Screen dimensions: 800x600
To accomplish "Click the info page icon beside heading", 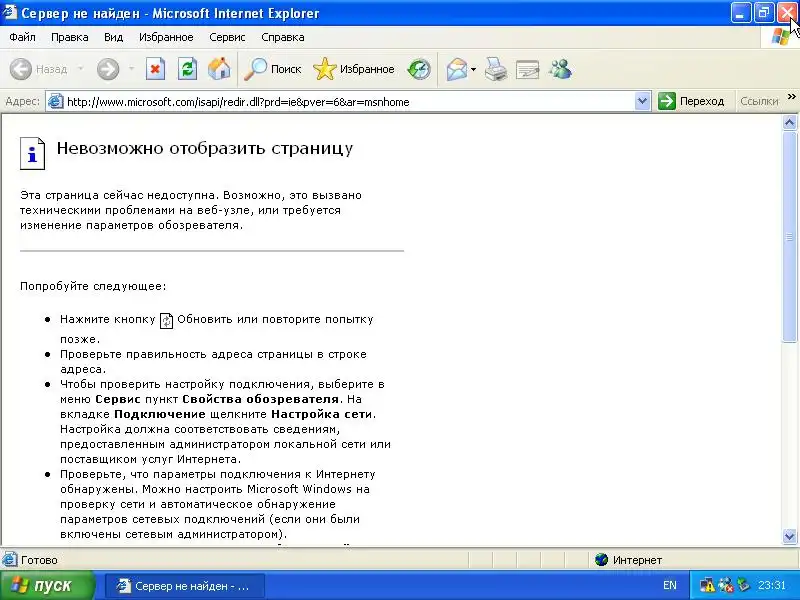I will tap(32, 153).
